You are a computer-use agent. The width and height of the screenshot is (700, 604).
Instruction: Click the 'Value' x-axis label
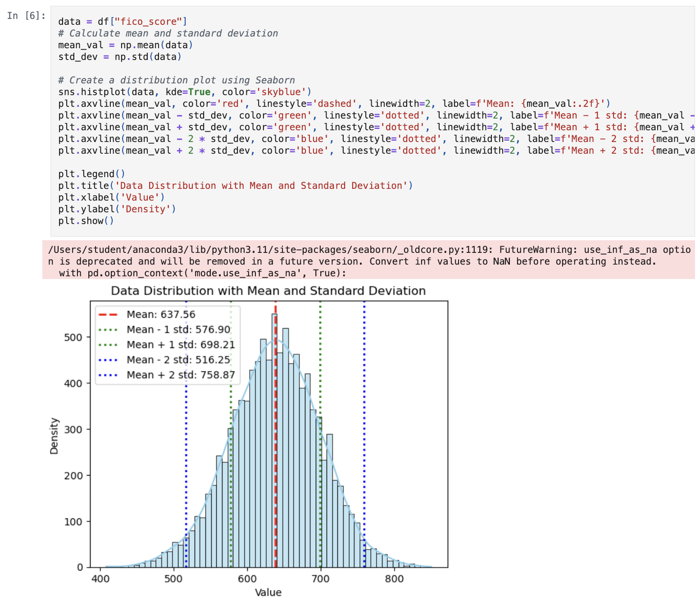point(268,592)
